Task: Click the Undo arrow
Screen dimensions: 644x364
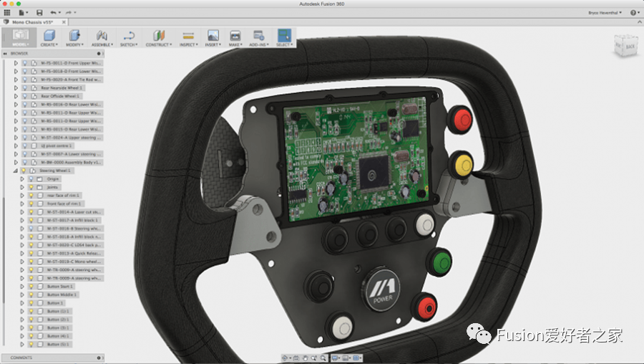Action: (54, 12)
